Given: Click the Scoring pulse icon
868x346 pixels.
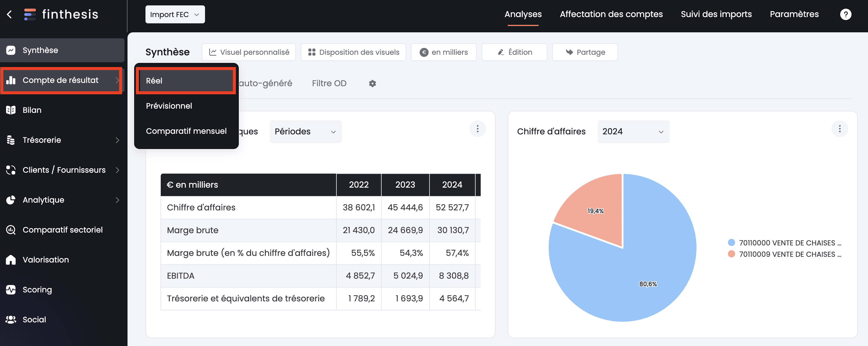Looking at the screenshot, I should click(11, 290).
